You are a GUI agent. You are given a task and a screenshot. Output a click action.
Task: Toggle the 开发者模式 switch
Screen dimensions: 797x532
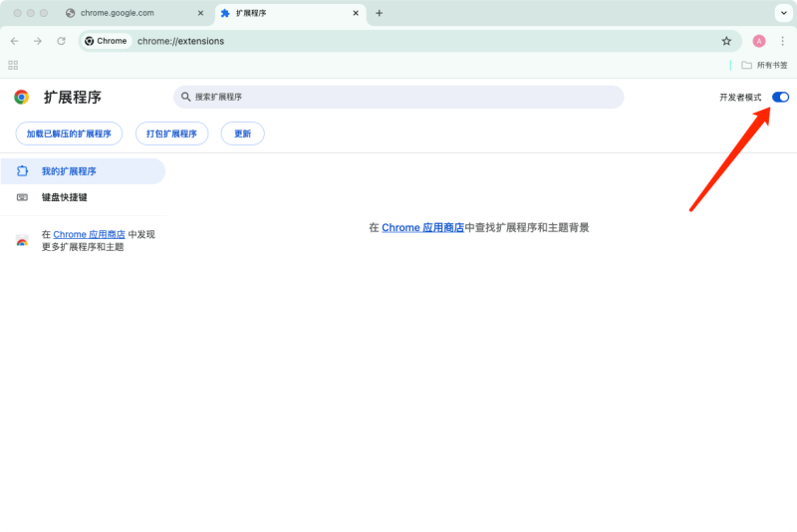780,97
